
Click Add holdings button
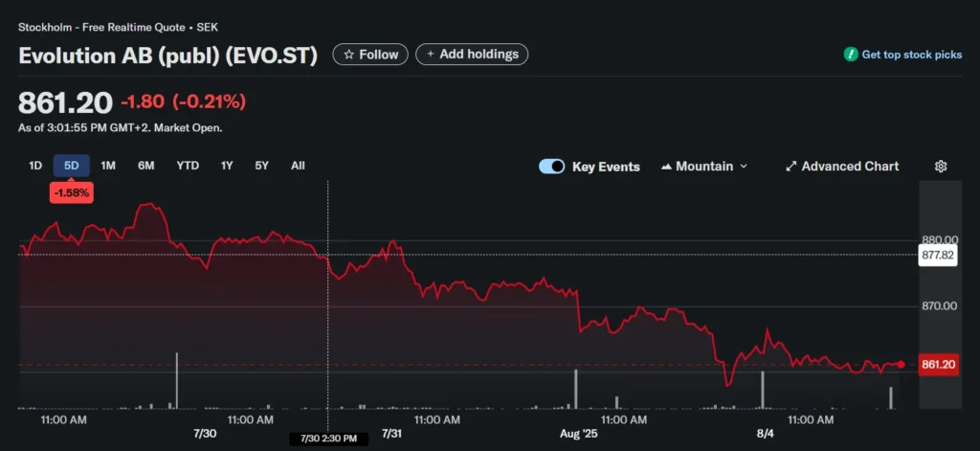coord(472,55)
